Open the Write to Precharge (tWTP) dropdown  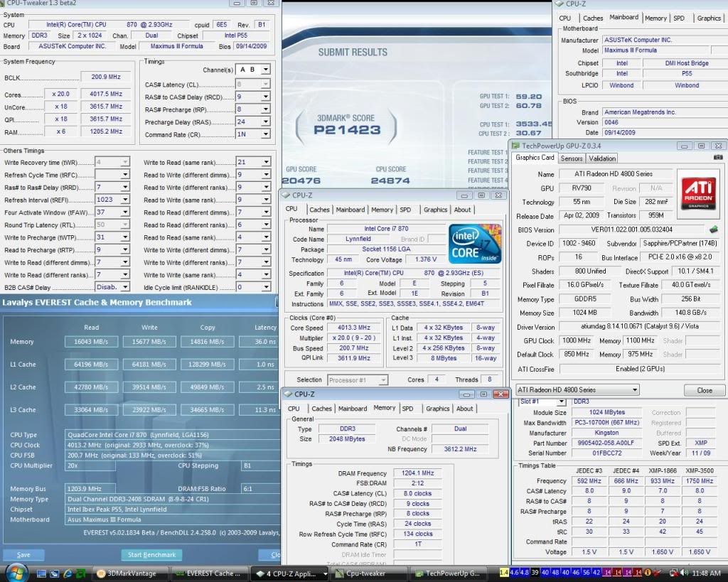click(x=125, y=237)
